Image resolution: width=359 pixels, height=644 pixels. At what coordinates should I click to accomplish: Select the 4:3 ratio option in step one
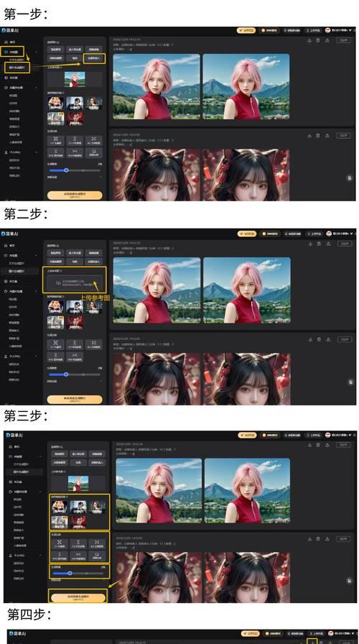[x=94, y=141]
